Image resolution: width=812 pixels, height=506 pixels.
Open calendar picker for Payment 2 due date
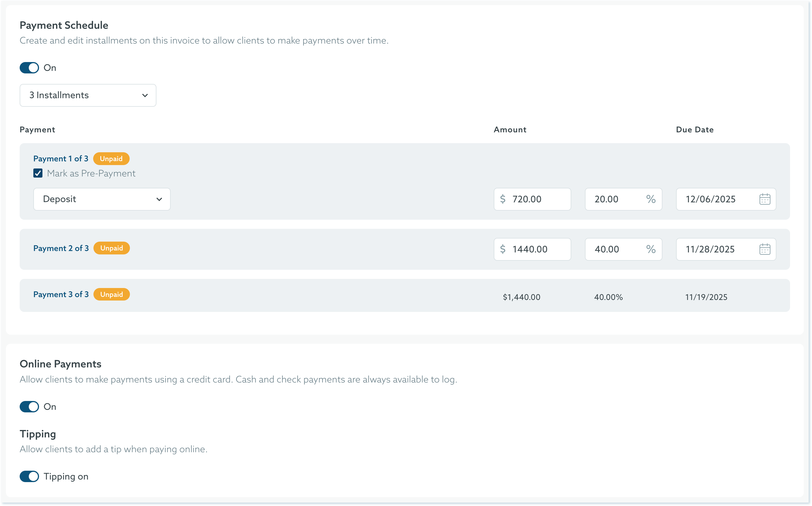[x=764, y=249]
